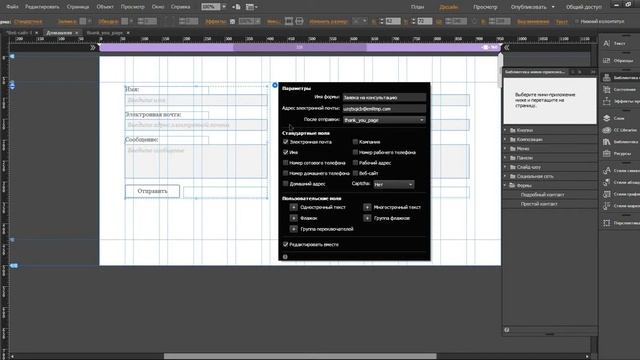This screenshot has width=640, height=360.
Task: Add Однострочный текст field with plus
Action: coord(293,207)
